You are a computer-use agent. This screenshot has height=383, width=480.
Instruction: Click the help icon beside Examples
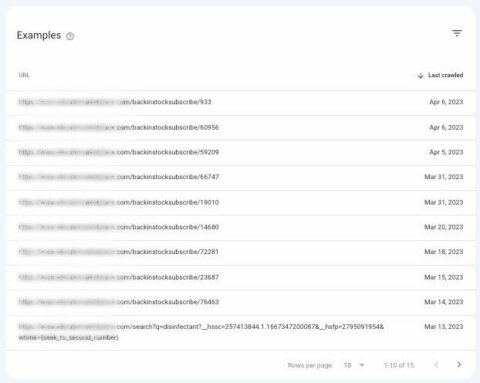[x=70, y=36]
